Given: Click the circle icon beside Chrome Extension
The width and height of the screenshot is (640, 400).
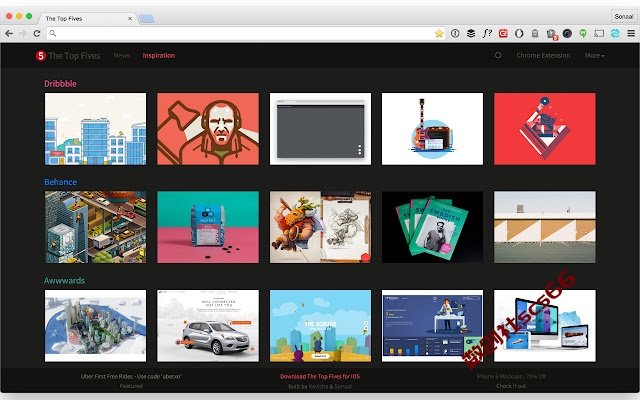Looking at the screenshot, I should [498, 55].
